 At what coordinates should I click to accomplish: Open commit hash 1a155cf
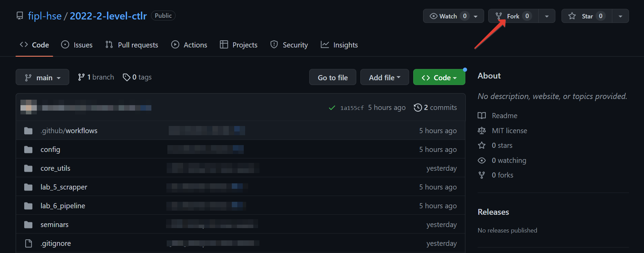coord(352,108)
